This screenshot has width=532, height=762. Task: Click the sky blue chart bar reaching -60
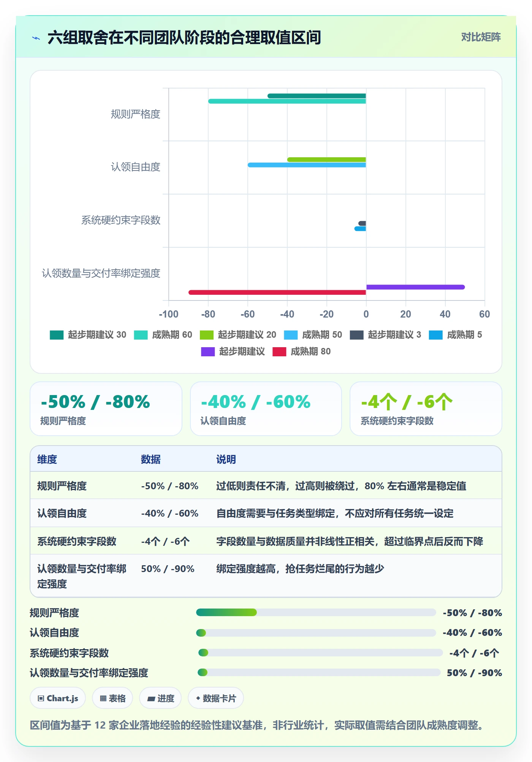point(307,165)
